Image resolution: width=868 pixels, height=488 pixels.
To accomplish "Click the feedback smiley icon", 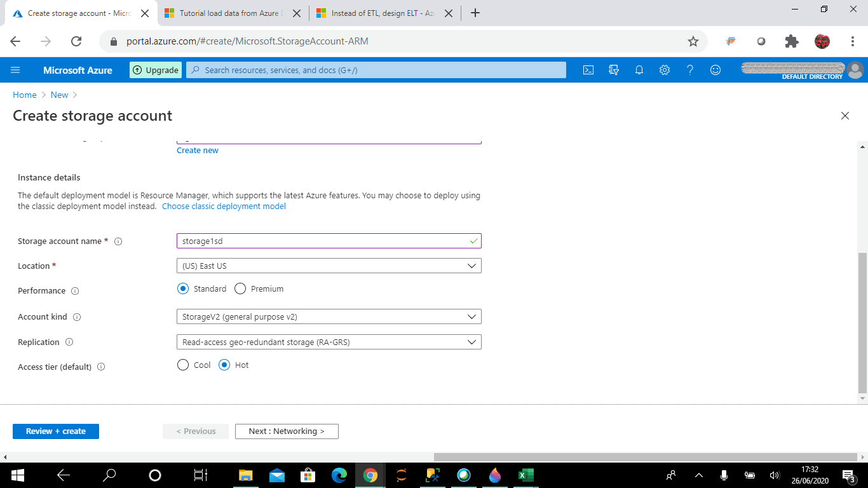I will [x=715, y=70].
